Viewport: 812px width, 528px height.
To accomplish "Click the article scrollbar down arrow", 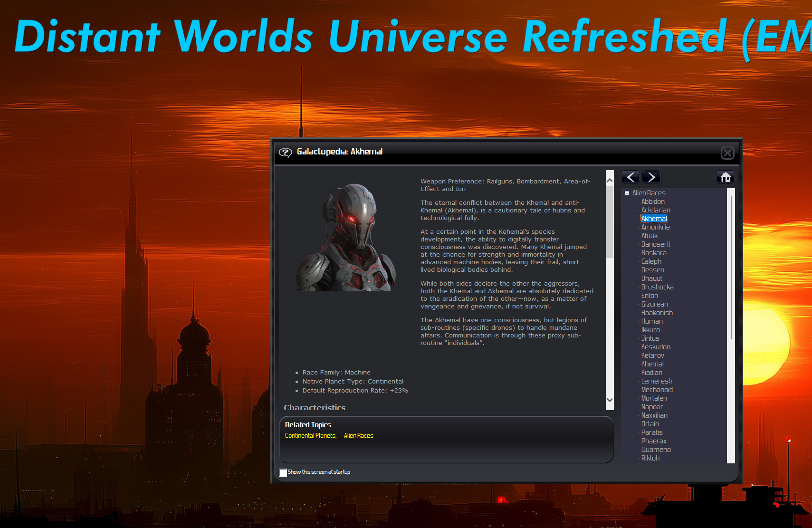I will 610,401.
